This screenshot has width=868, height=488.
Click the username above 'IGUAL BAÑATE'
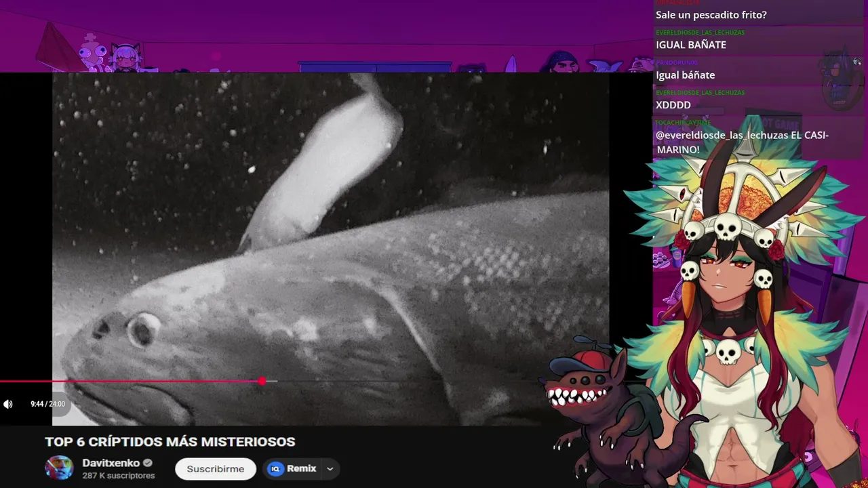tap(700, 33)
